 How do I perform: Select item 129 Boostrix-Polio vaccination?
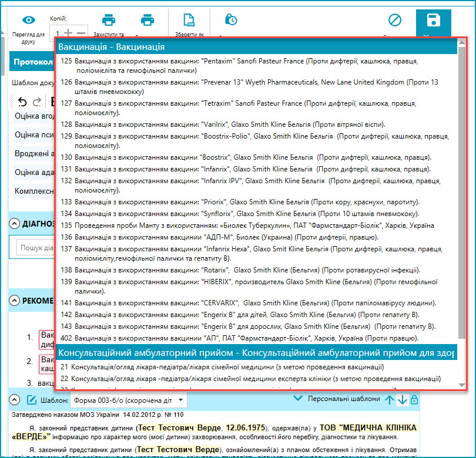(257, 141)
